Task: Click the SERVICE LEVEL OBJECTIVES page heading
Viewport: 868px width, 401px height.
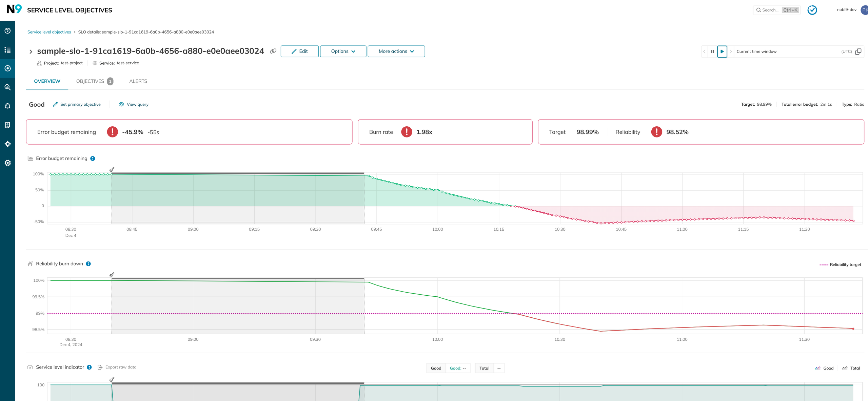Action: 70,10
